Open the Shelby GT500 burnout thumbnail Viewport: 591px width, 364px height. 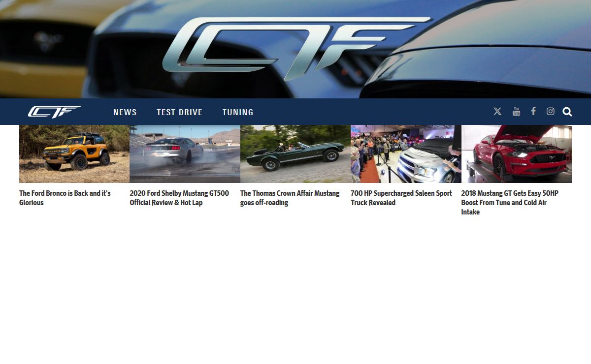point(185,154)
